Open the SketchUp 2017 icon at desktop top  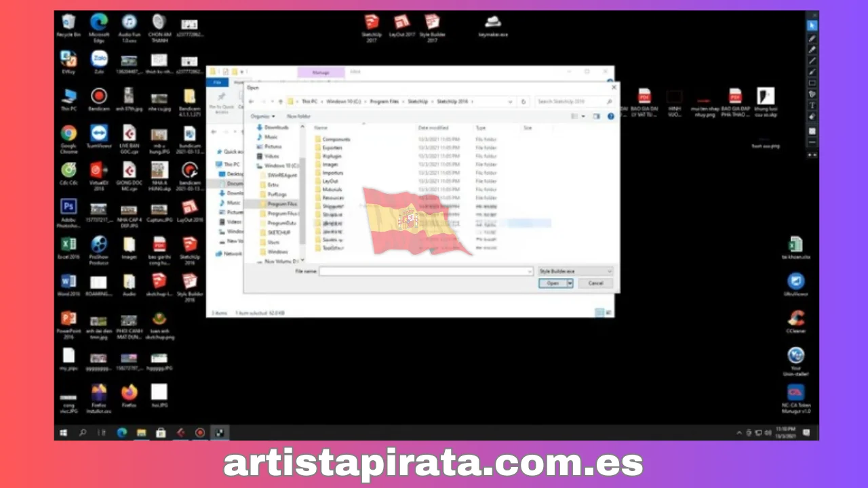tap(371, 27)
